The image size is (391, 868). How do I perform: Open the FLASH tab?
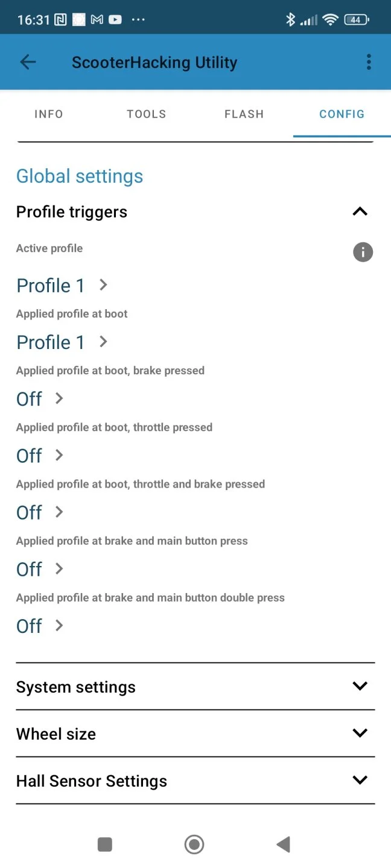pyautogui.click(x=244, y=114)
